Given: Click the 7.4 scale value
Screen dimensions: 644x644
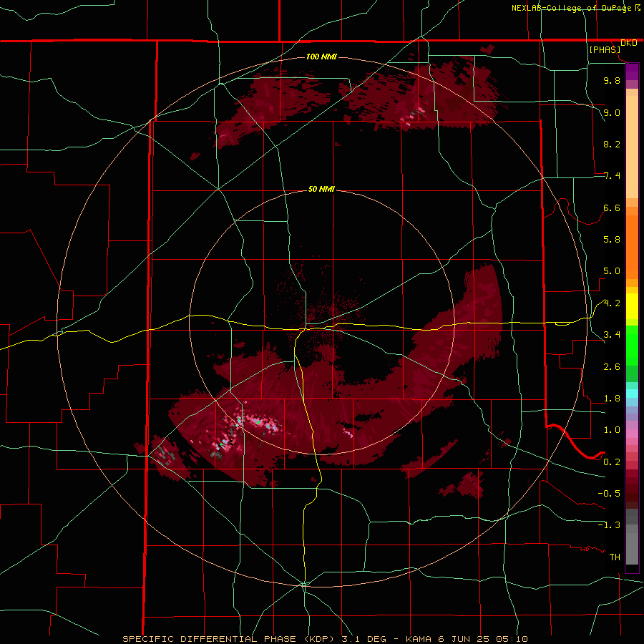Looking at the screenshot, I should coord(612,176).
